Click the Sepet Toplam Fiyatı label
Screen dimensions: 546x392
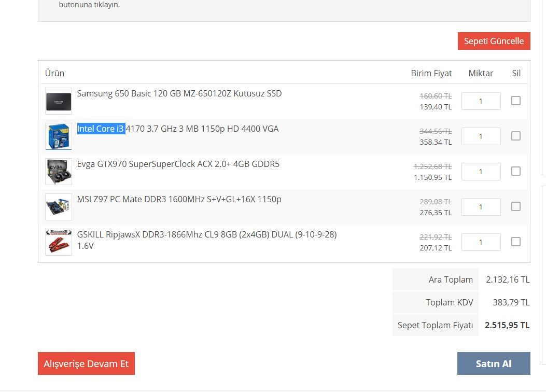click(435, 325)
